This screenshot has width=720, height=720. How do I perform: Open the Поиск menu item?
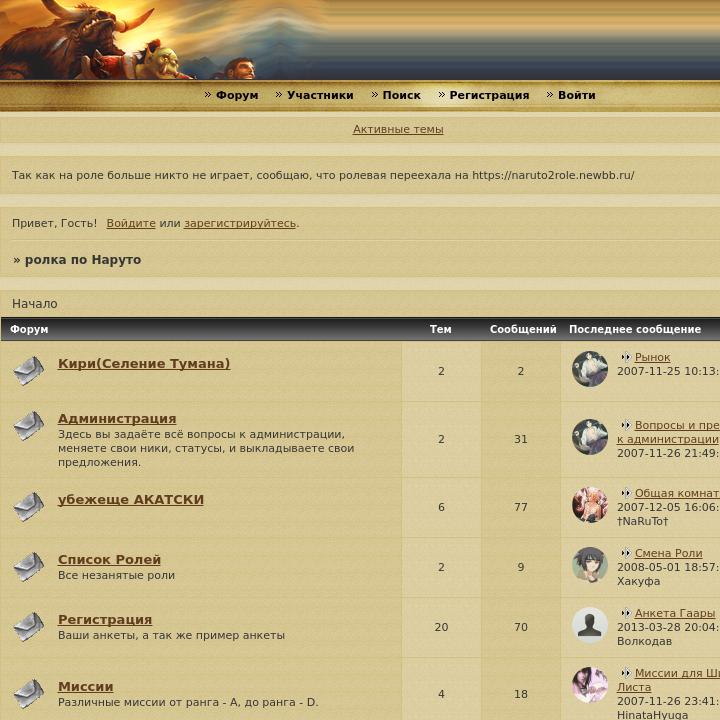401,95
